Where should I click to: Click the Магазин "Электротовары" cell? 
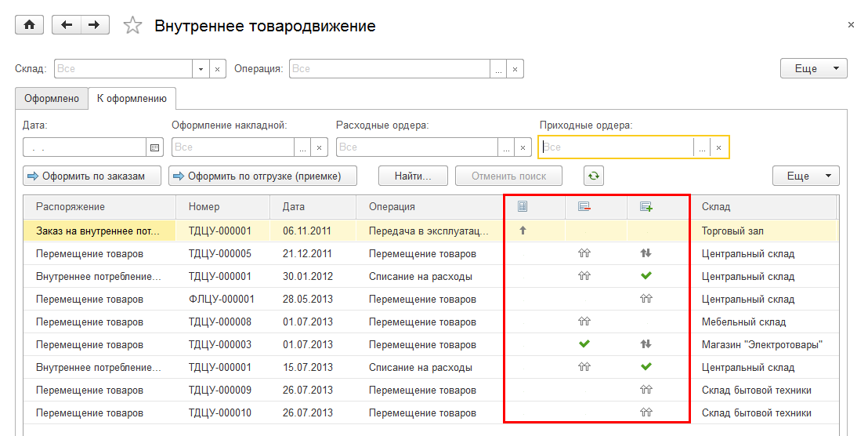coord(762,344)
